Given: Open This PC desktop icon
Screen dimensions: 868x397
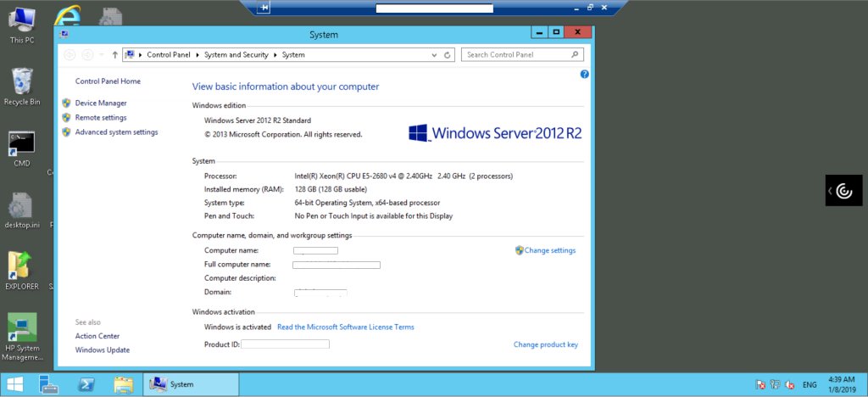Looking at the screenshot, I should tap(21, 25).
